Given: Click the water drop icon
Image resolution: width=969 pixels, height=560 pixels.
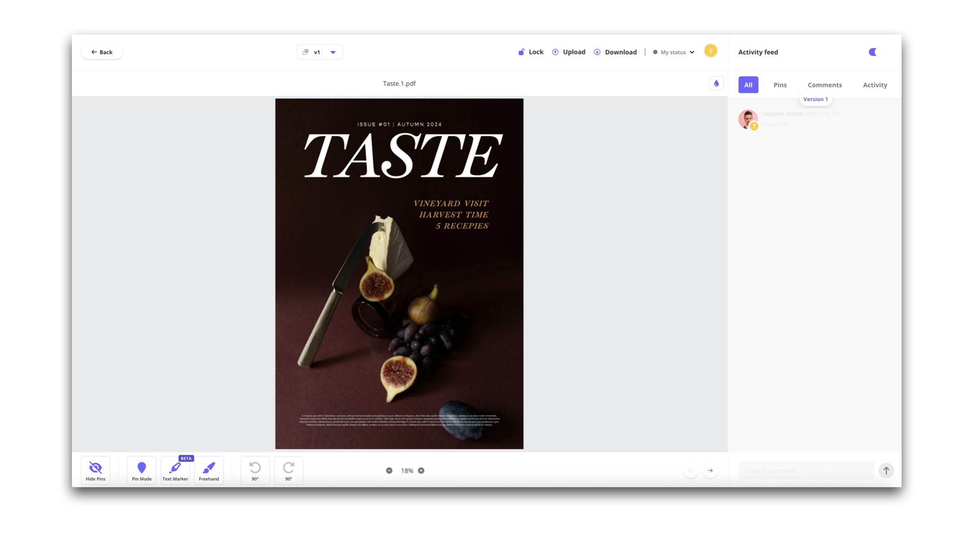Looking at the screenshot, I should tap(716, 84).
